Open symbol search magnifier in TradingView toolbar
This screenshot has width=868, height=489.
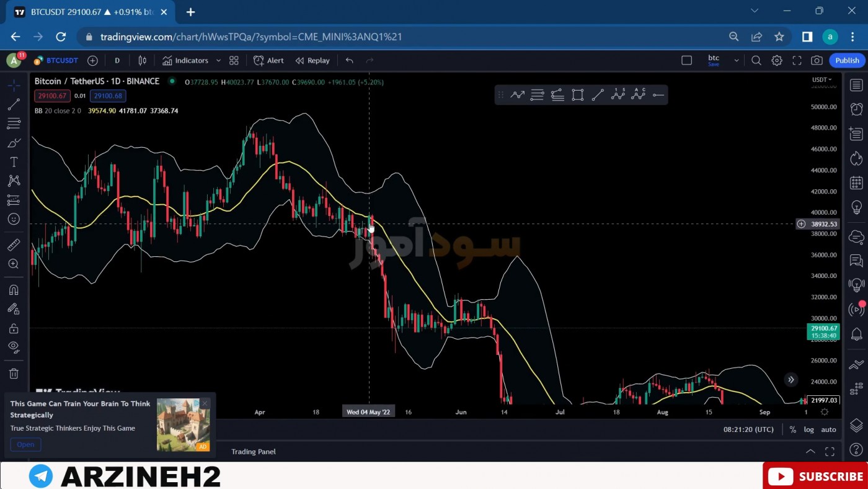coord(756,60)
